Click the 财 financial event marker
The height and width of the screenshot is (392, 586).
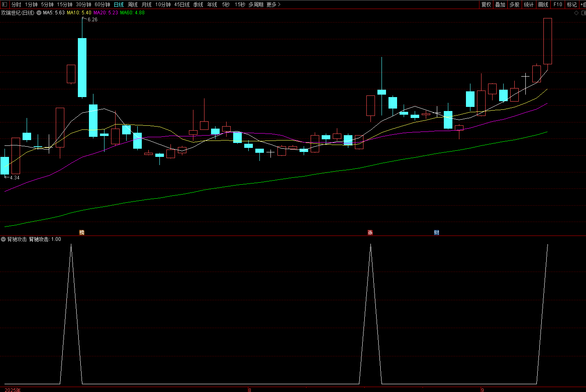[x=437, y=232]
